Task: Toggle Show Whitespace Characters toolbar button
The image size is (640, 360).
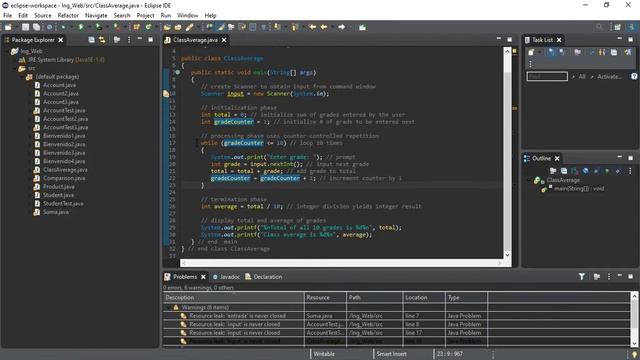Action: [x=264, y=27]
